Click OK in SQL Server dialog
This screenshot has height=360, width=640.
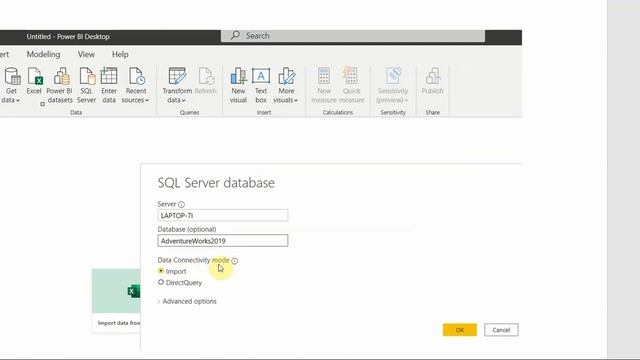pos(460,330)
